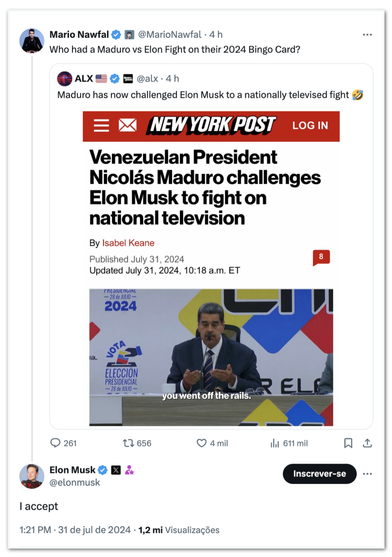Like the tweet with heart icon
Viewport: 392px width, 557px height.
202,443
